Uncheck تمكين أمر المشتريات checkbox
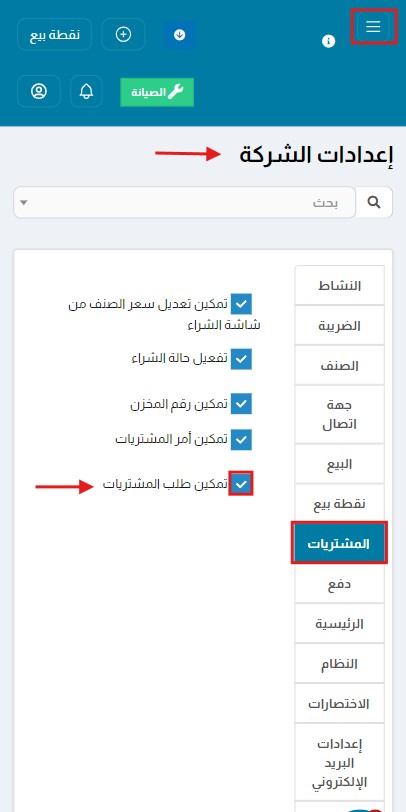 241,440
